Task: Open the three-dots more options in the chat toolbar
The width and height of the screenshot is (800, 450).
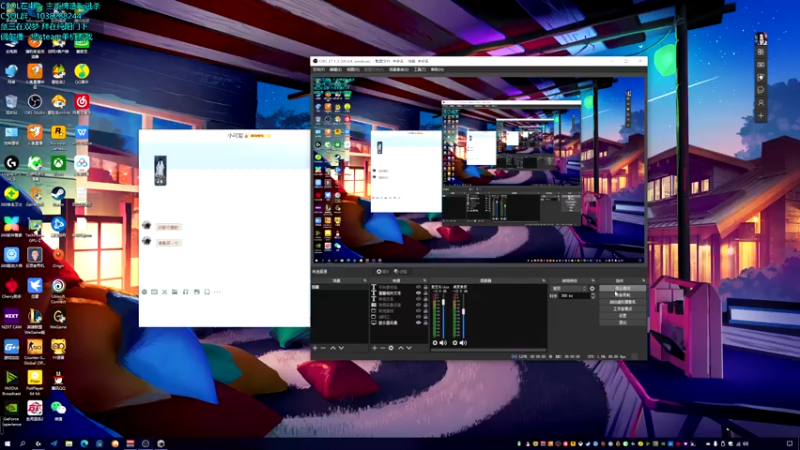Action: [217, 292]
